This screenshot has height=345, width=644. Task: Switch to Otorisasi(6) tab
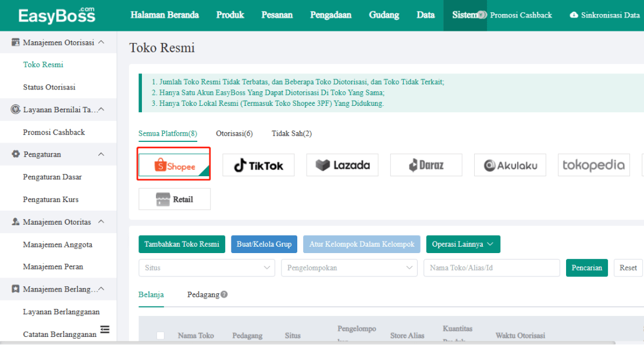[234, 133]
